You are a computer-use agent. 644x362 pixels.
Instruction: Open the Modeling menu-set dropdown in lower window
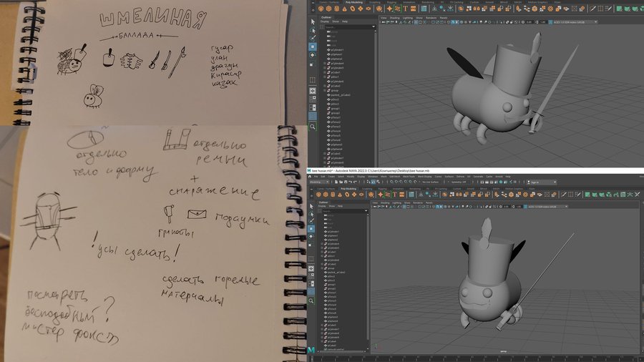(x=320, y=182)
